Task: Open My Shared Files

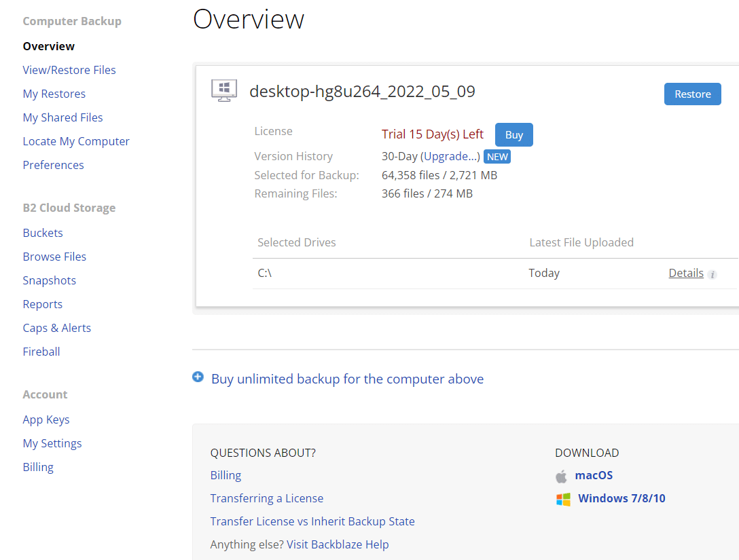Action: (62, 117)
